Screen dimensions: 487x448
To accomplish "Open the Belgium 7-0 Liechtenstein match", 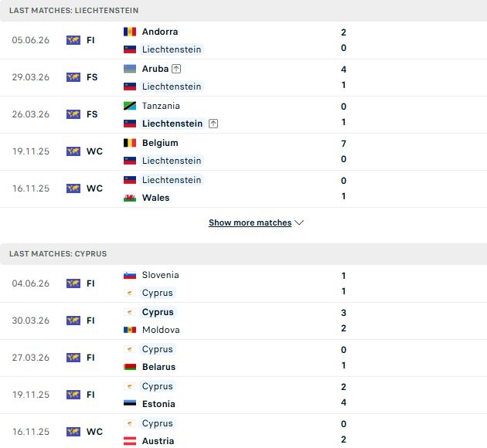I will tap(243, 151).
